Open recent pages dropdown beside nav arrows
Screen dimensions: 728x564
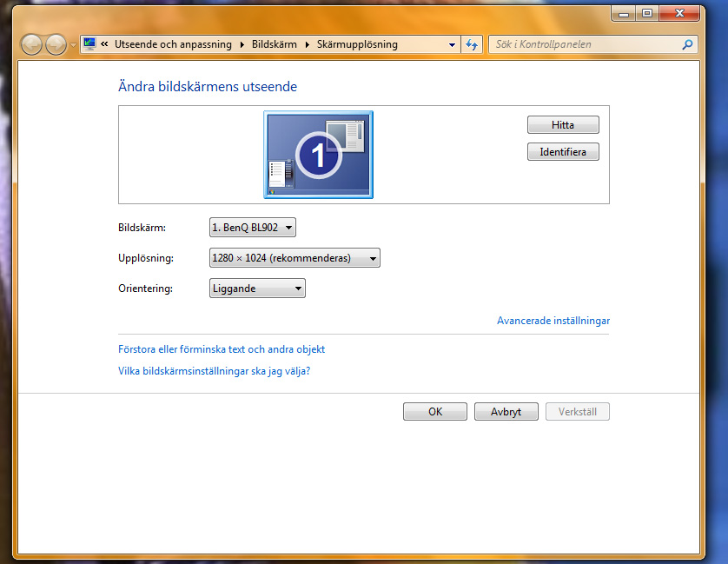73,45
